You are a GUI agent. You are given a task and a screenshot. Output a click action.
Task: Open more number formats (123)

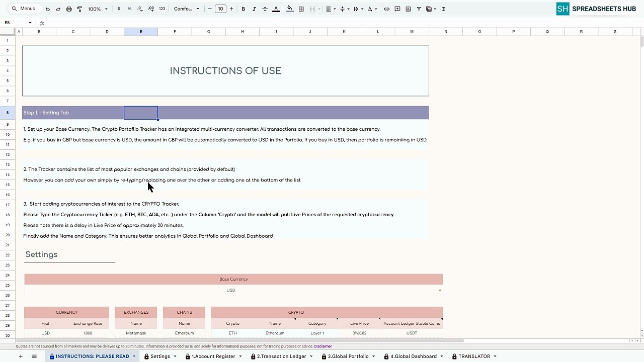click(x=162, y=9)
